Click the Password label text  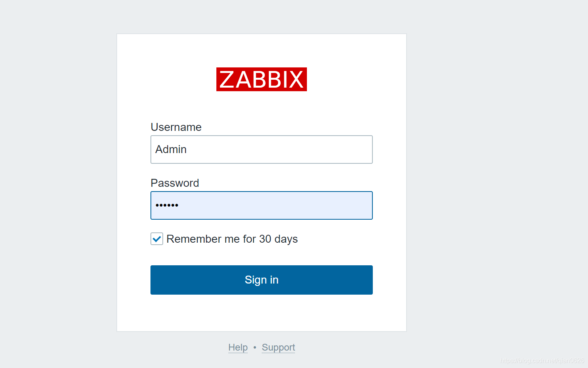point(175,183)
